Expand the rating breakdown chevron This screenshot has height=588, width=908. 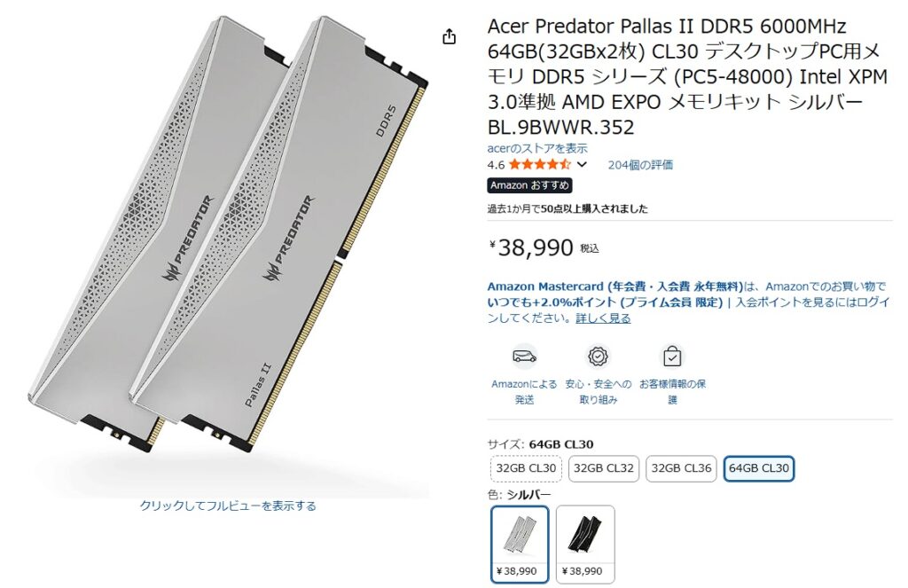582,165
